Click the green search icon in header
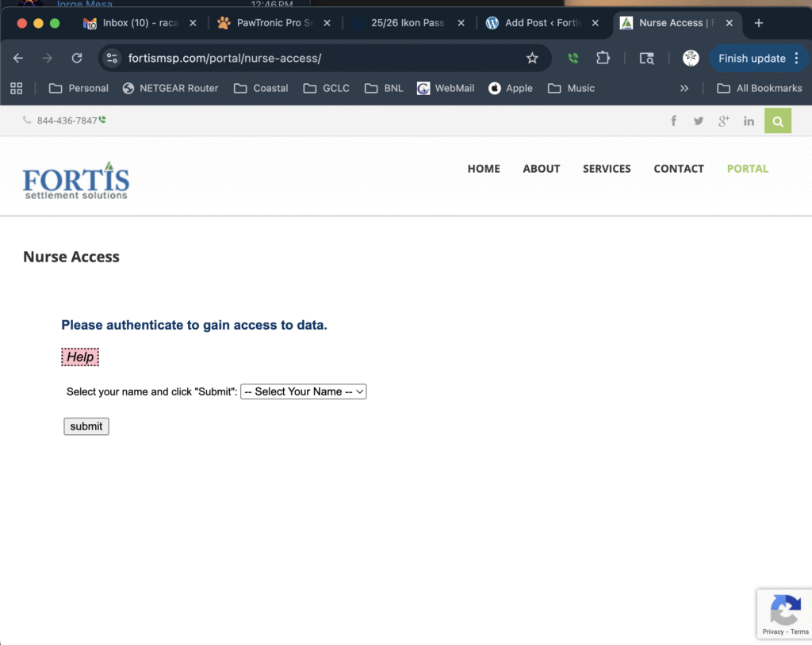This screenshot has height=645, width=812. coord(777,120)
